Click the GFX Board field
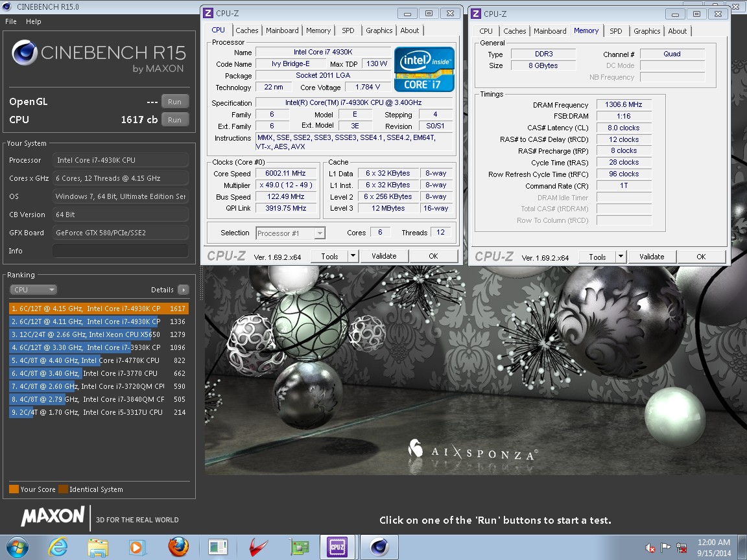Image resolution: width=747 pixels, height=560 pixels. [121, 233]
